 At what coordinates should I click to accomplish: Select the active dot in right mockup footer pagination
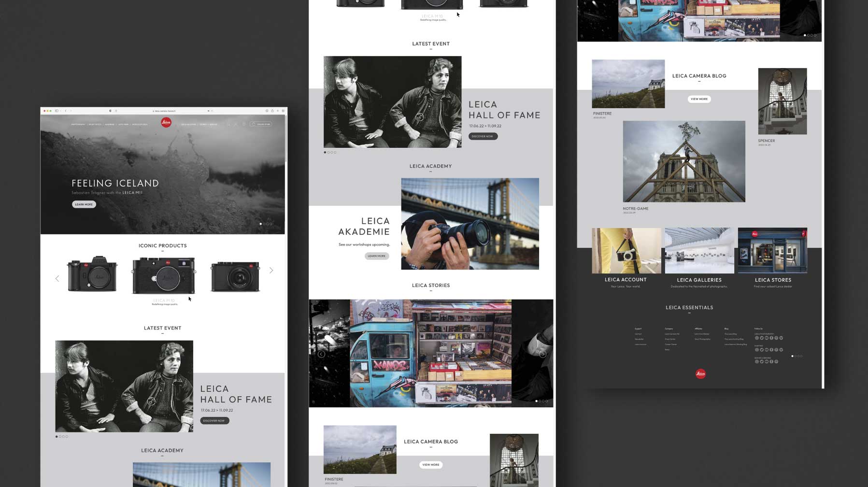click(792, 356)
